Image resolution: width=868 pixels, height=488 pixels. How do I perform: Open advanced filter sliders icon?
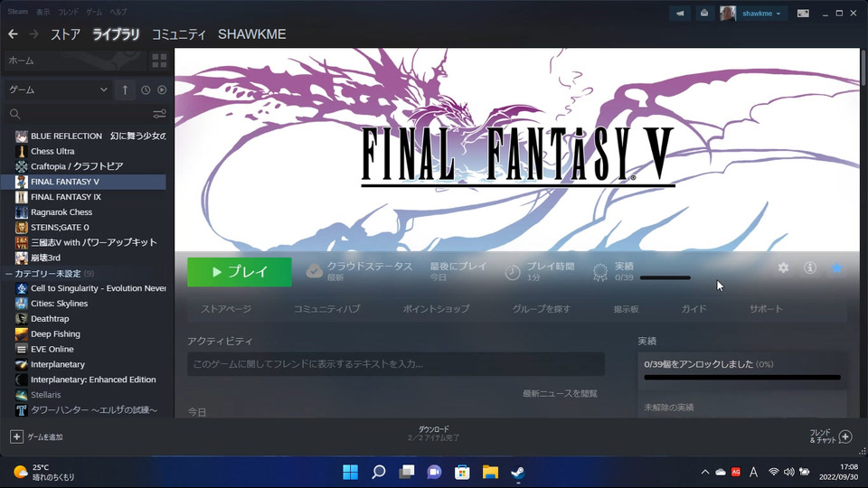coord(159,114)
